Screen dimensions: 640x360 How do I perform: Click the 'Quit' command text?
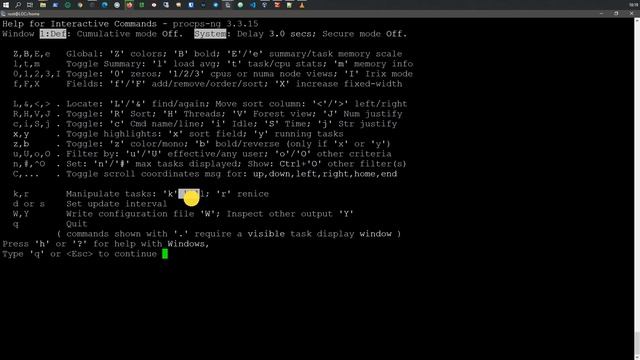(x=77, y=224)
